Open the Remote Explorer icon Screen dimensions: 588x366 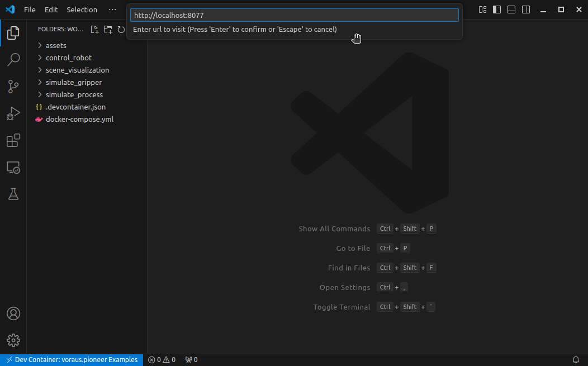(x=13, y=168)
